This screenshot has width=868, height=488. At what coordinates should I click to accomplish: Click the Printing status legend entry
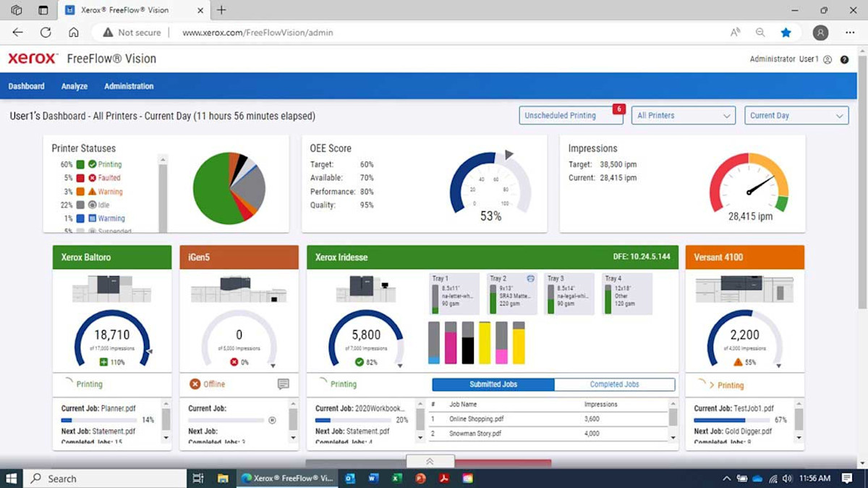(104, 164)
